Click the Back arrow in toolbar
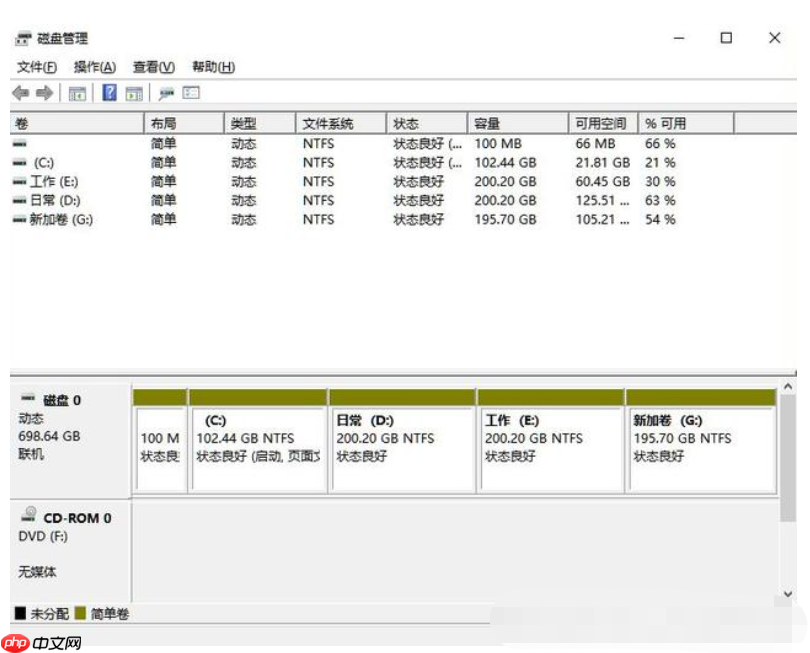This screenshot has width=810, height=653. [x=20, y=93]
